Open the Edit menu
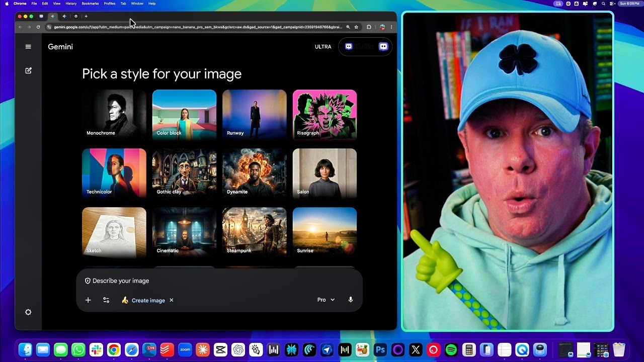The width and height of the screenshot is (644, 362). [x=45, y=4]
